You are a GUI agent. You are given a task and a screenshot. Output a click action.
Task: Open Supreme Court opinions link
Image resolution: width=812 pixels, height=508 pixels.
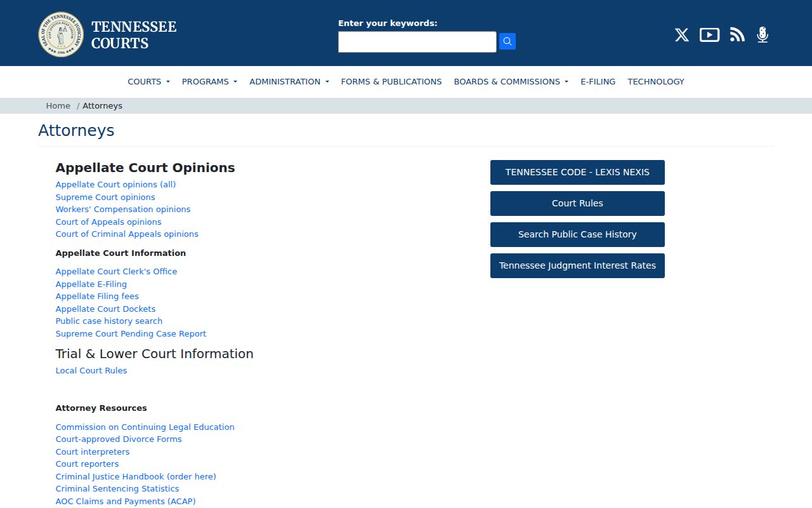pos(105,197)
